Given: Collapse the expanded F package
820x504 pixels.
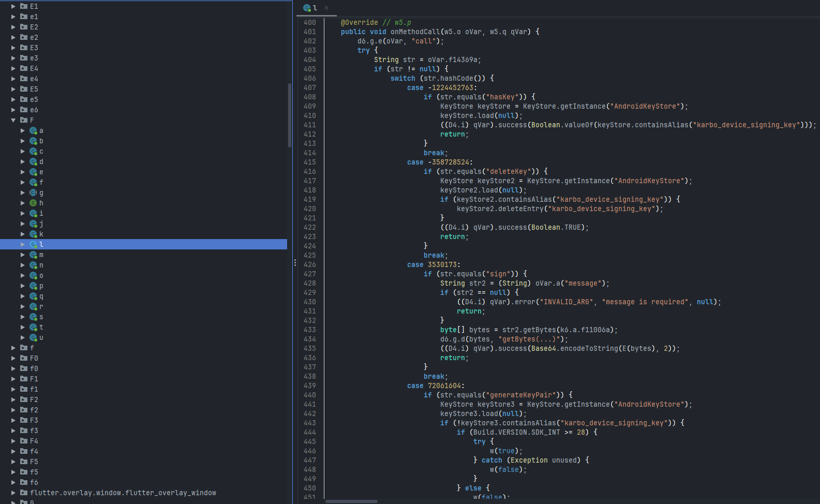Looking at the screenshot, I should pos(13,120).
